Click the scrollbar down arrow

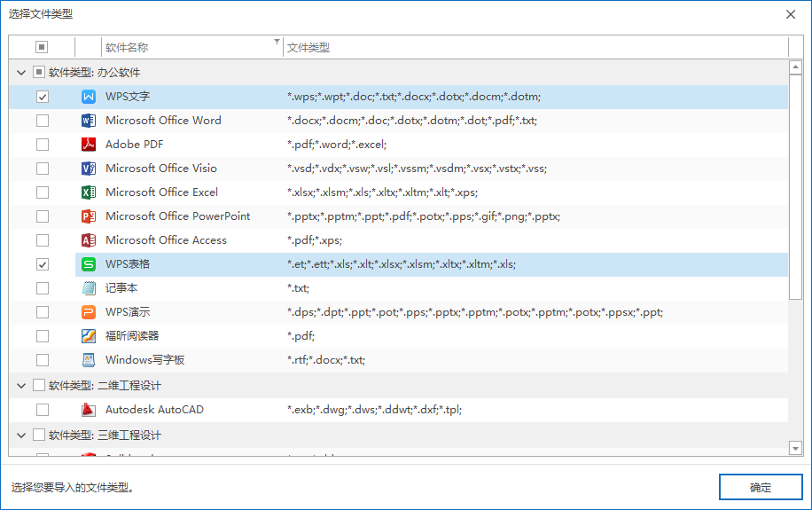pyautogui.click(x=795, y=449)
